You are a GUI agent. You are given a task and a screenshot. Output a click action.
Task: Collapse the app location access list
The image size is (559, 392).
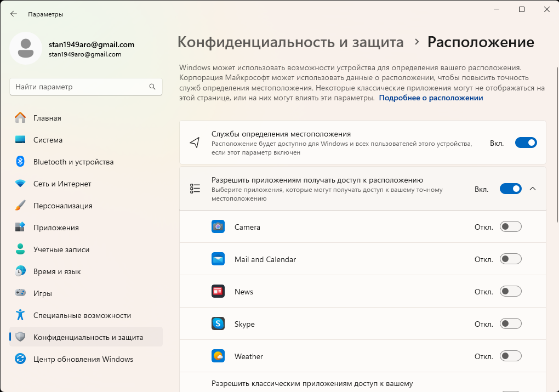pos(533,189)
